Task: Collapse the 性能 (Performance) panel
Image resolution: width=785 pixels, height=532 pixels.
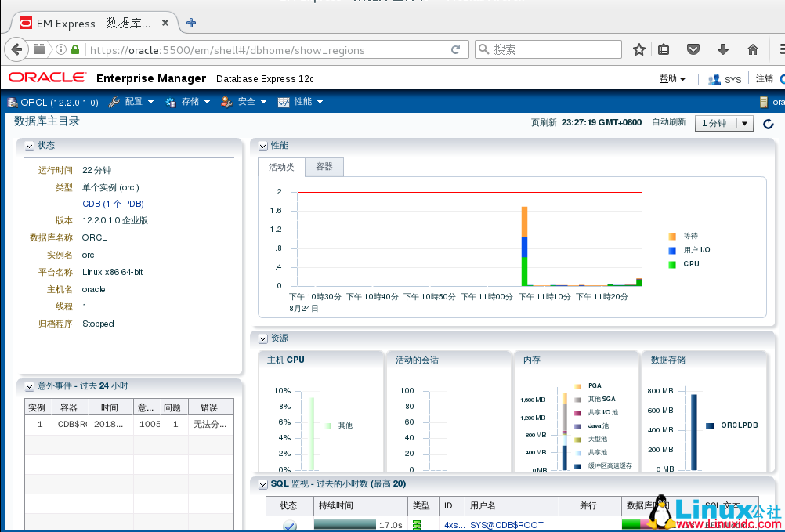Action: pos(263,145)
